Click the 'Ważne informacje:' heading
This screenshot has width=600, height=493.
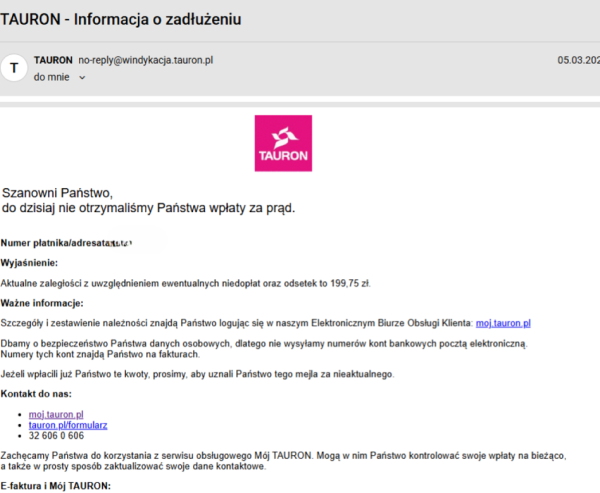[x=42, y=303]
